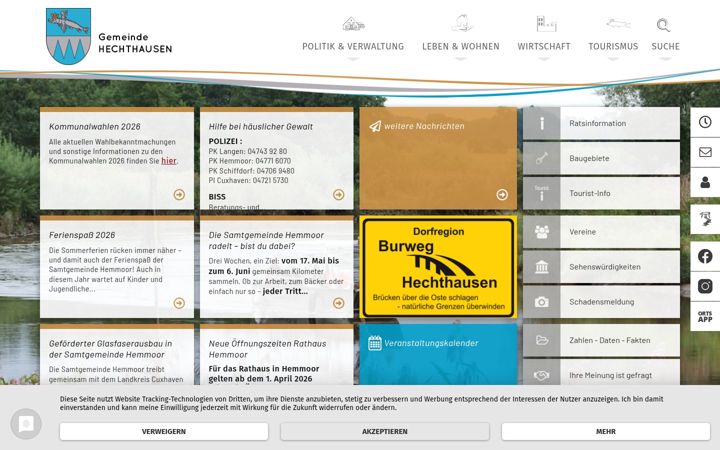Open Vereine quick link

pyautogui.click(x=601, y=232)
